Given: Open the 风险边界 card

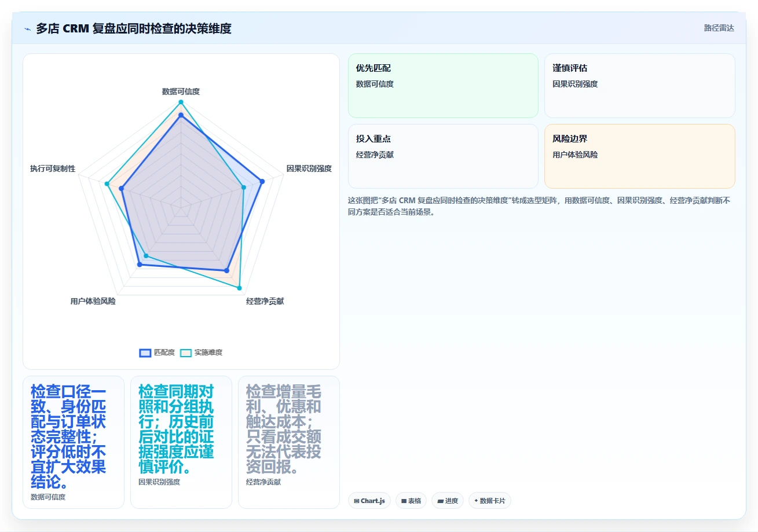Looking at the screenshot, I should coord(640,156).
